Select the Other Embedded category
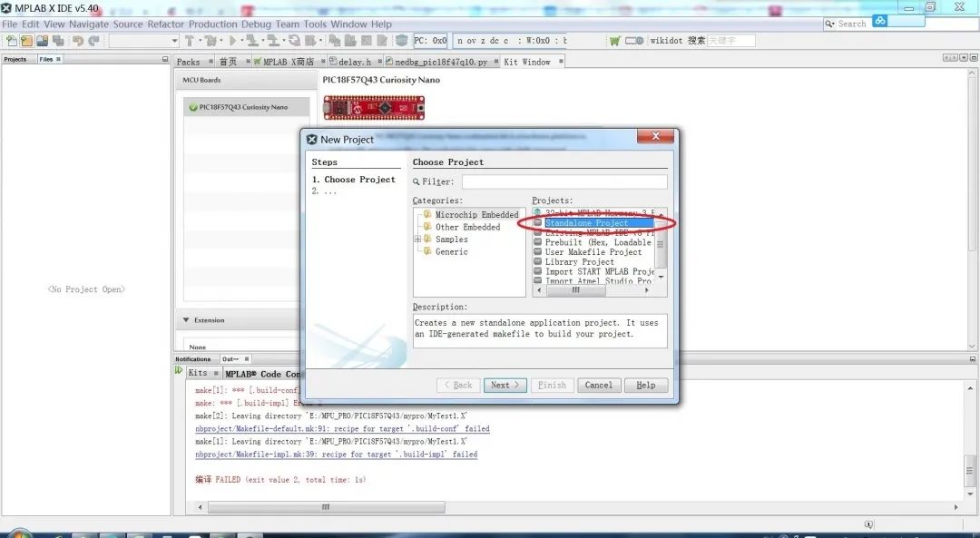The height and width of the screenshot is (538, 980). pos(467,227)
